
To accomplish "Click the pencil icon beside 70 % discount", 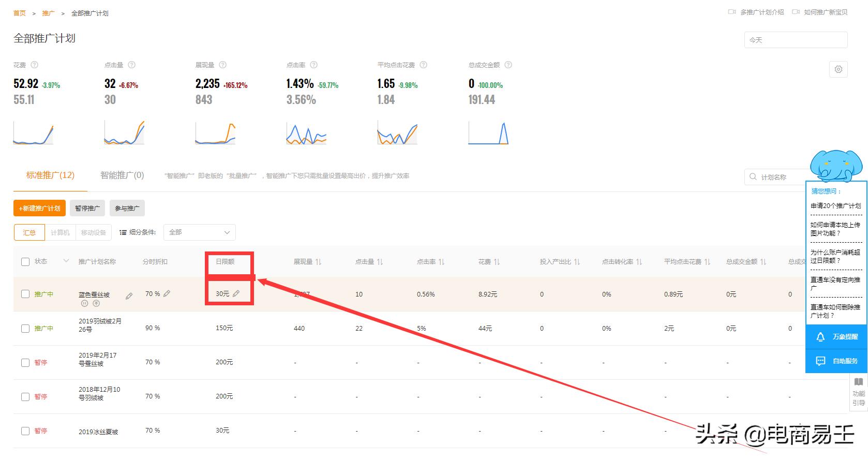I will coord(167,293).
